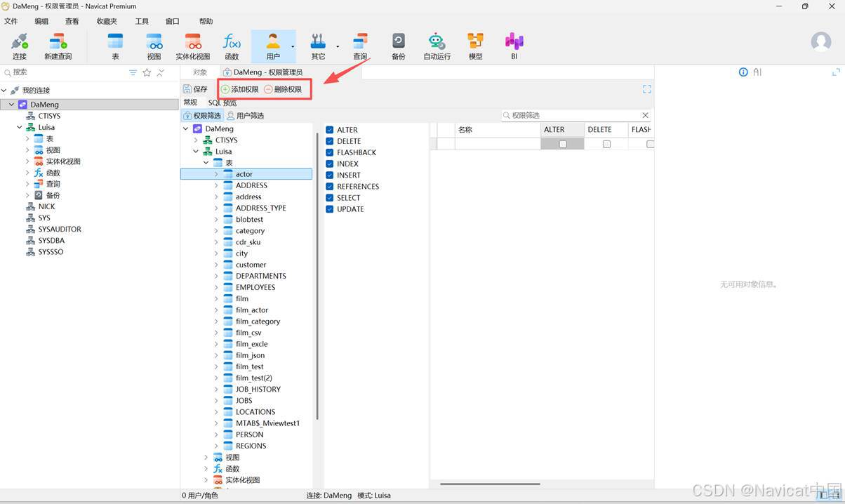The image size is (845, 504).
Task: Click the 用户 user toolbar icon
Action: [272, 46]
